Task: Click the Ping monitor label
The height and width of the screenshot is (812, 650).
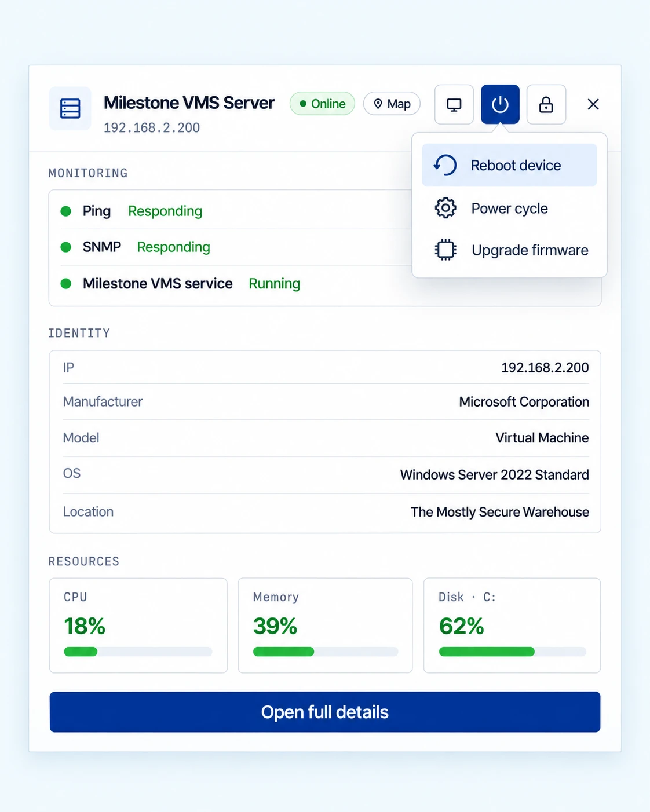Action: [97, 211]
